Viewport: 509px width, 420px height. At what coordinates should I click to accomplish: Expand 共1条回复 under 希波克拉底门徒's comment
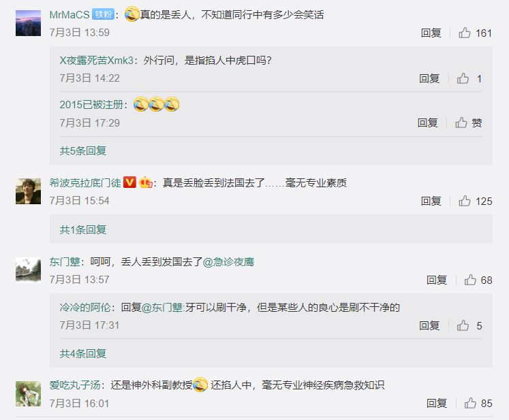click(x=82, y=229)
